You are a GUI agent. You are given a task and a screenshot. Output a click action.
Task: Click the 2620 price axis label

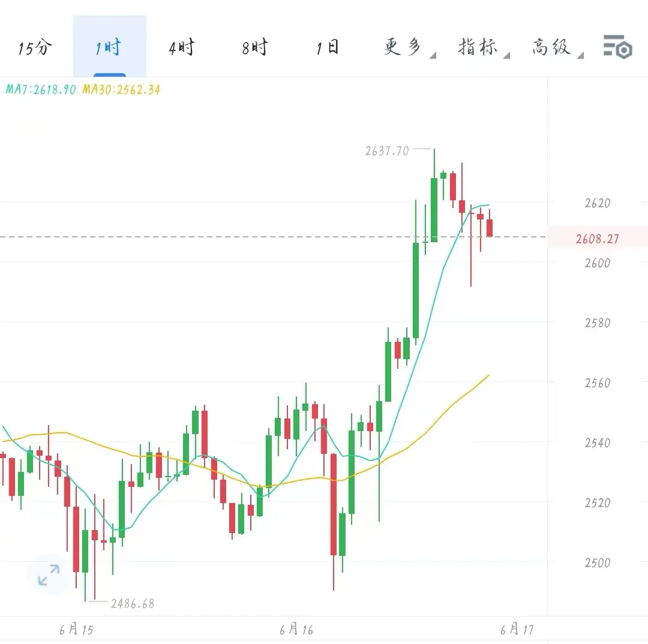598,203
